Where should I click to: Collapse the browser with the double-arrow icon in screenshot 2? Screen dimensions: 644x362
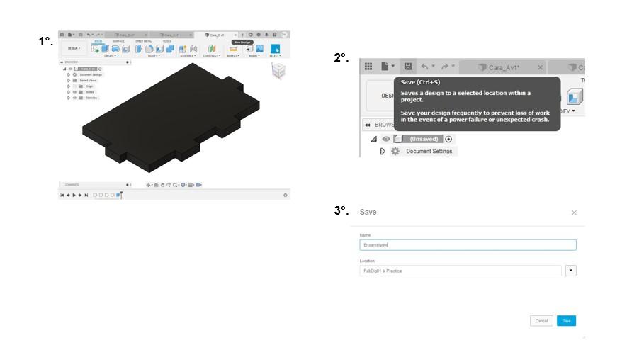(368, 125)
